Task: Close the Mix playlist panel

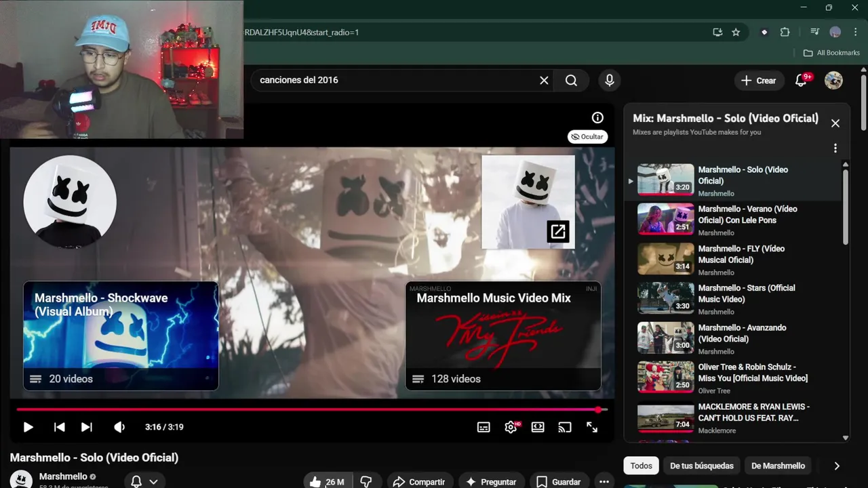Action: click(x=835, y=123)
